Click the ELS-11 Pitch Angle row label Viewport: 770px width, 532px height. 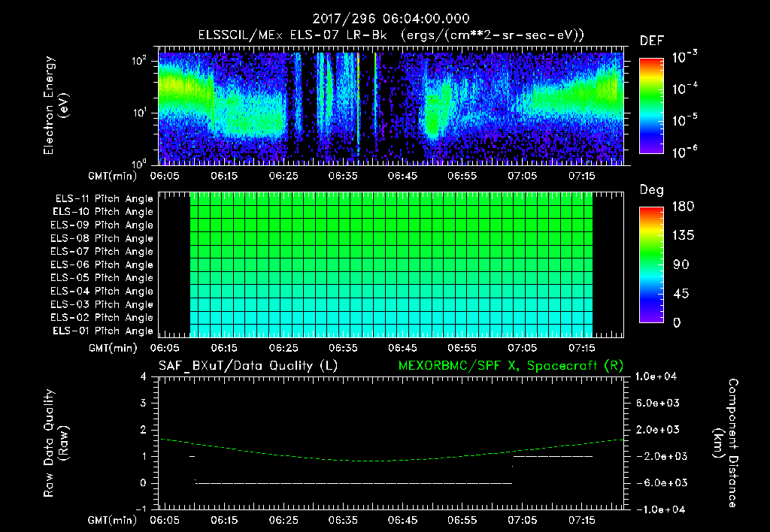tap(104, 199)
